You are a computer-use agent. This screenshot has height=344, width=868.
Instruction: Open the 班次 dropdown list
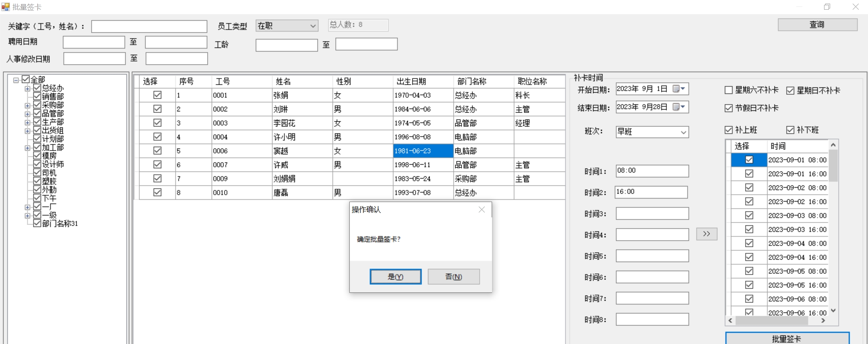pyautogui.click(x=683, y=132)
